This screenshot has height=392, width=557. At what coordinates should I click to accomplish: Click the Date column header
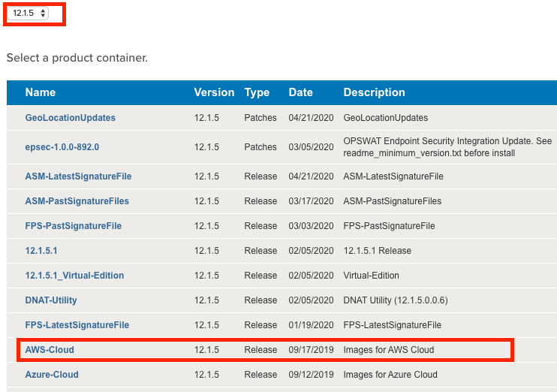(300, 92)
